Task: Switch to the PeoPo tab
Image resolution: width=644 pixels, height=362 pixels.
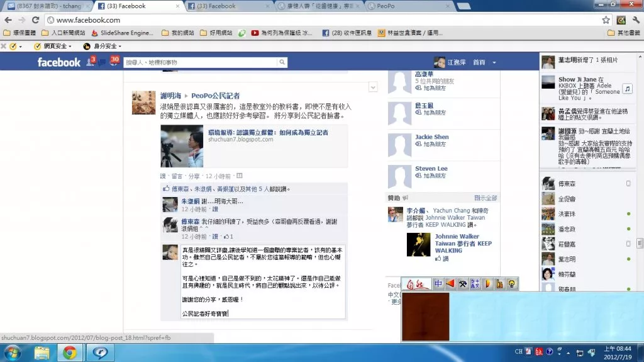Action: [408, 6]
